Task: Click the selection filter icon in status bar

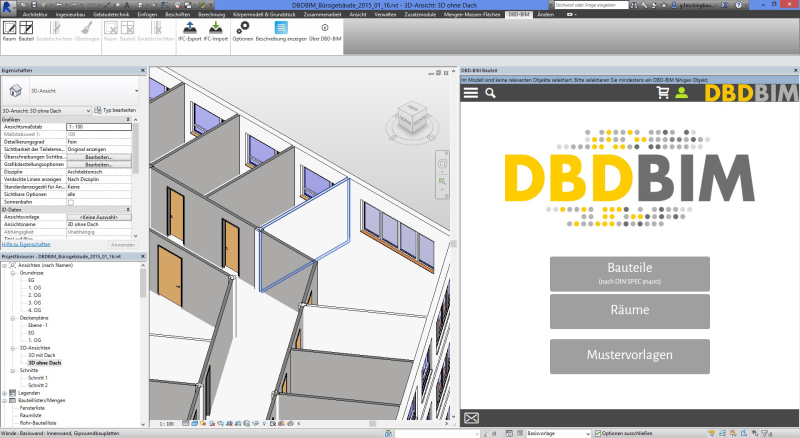Action: (x=767, y=433)
